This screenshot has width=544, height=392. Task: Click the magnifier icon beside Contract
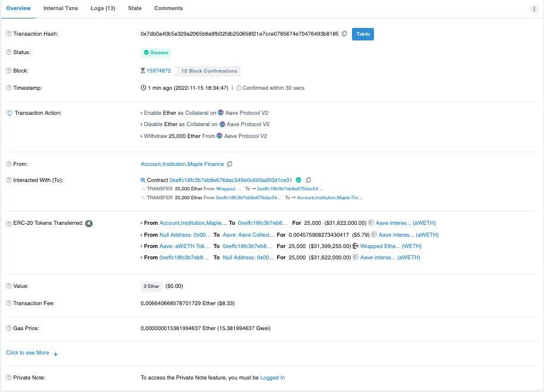pyautogui.click(x=143, y=180)
